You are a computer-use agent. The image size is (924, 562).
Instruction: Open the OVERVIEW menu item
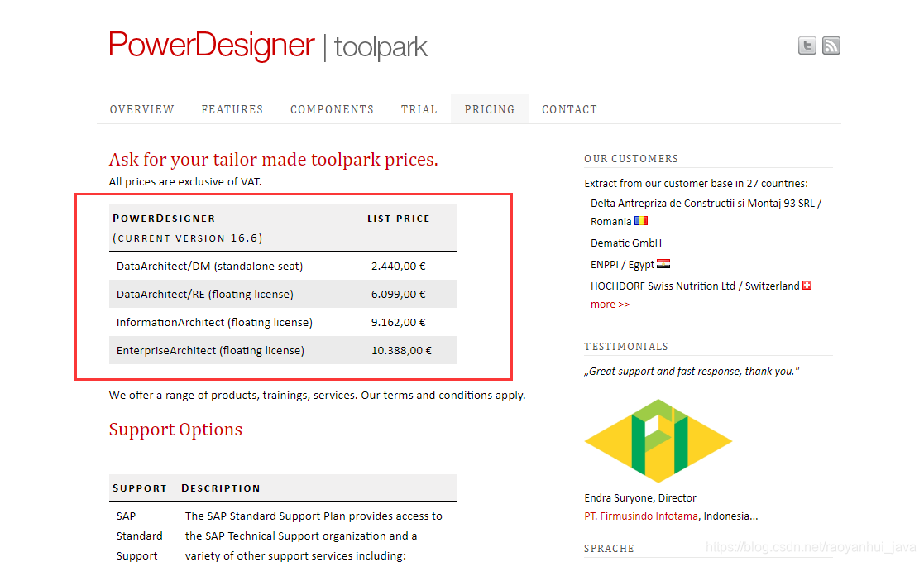[142, 110]
